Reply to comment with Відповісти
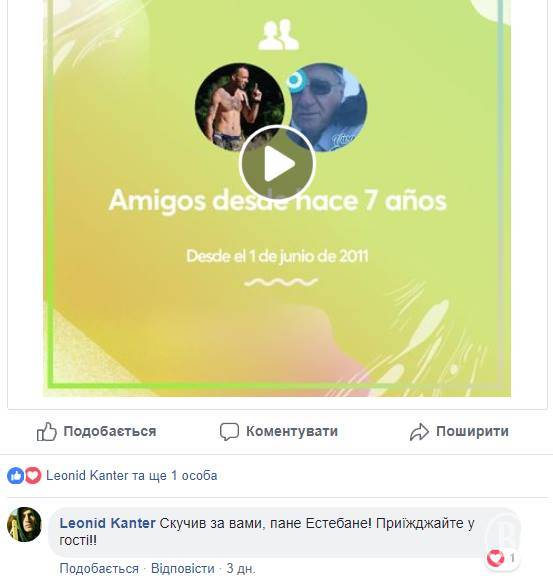 183,569
